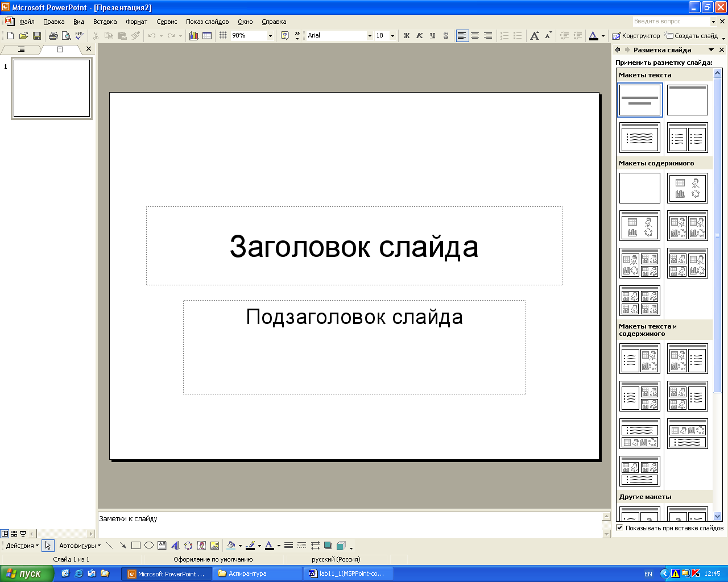Toggle show layouts when inserting slides checkbox

(620, 528)
